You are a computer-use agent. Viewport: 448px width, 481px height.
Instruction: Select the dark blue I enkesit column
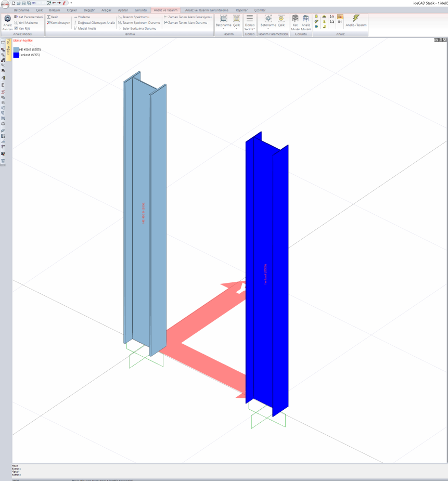pyautogui.click(x=266, y=274)
